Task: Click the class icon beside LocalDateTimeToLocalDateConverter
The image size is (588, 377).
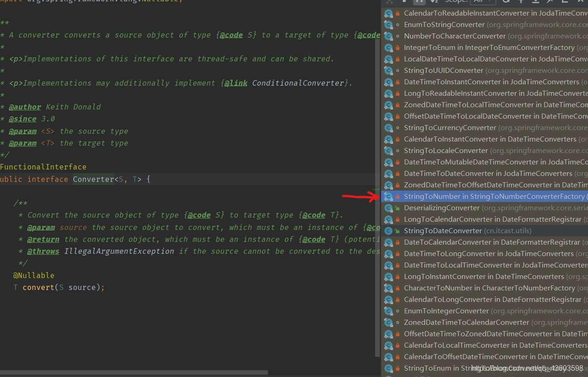Action: pos(388,59)
